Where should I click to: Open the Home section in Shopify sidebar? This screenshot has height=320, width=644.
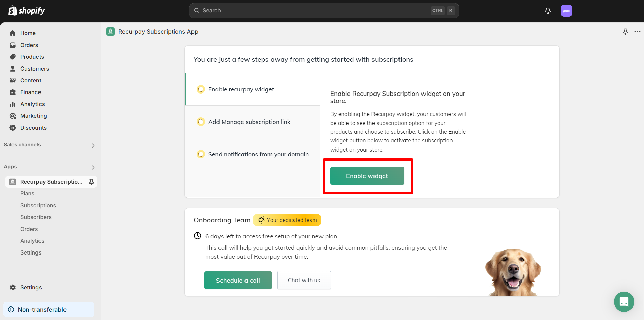click(12, 33)
